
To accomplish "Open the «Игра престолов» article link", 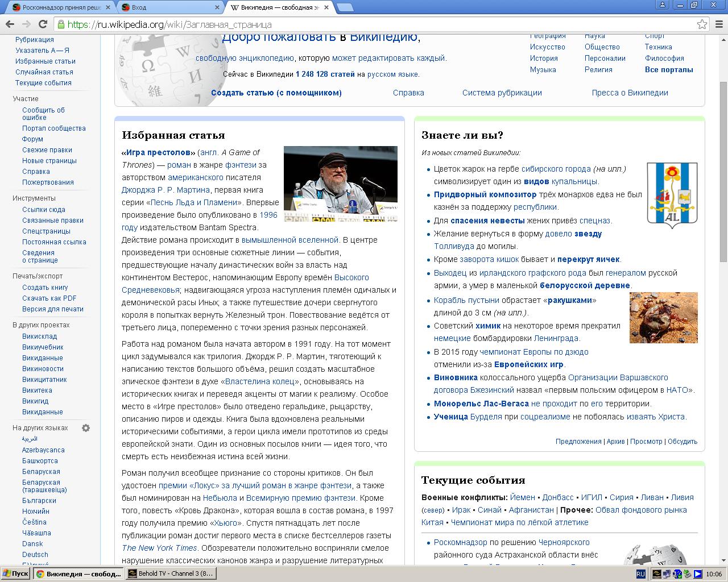I will (158, 152).
